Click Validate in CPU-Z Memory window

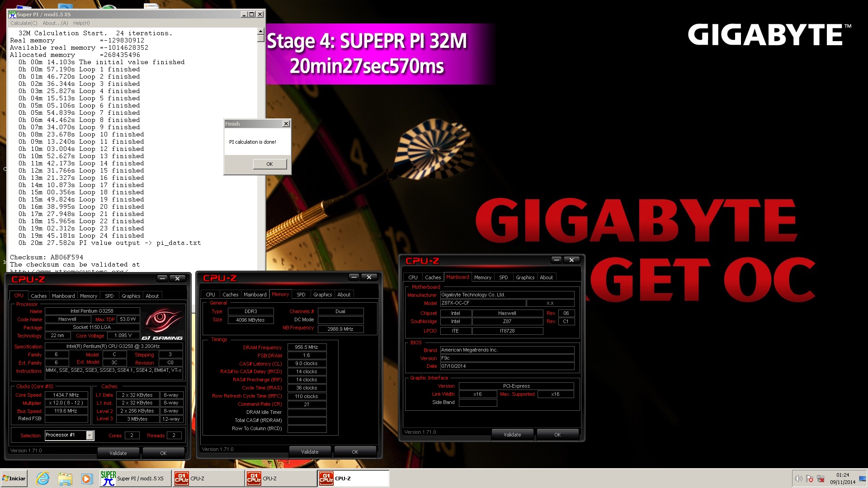(x=310, y=452)
